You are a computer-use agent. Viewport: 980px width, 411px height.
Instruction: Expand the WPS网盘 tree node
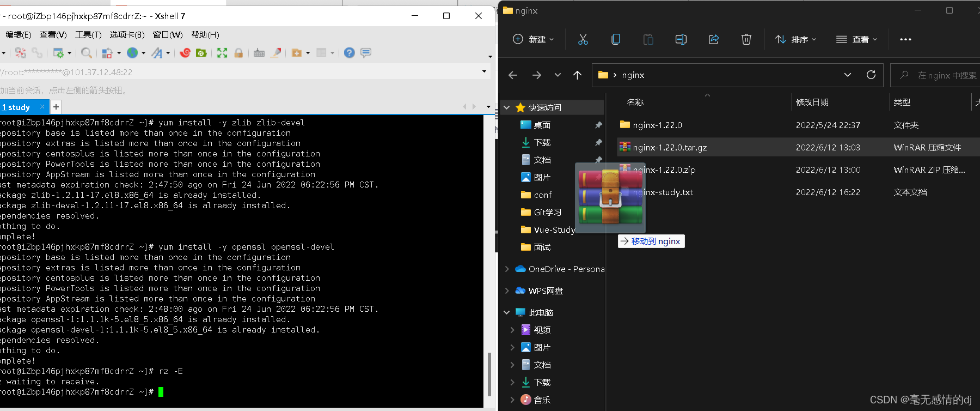tap(507, 291)
